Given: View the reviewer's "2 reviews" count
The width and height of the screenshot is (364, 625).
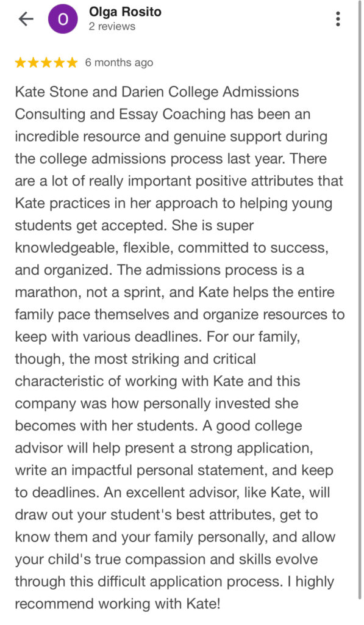Looking at the screenshot, I should point(112,27).
